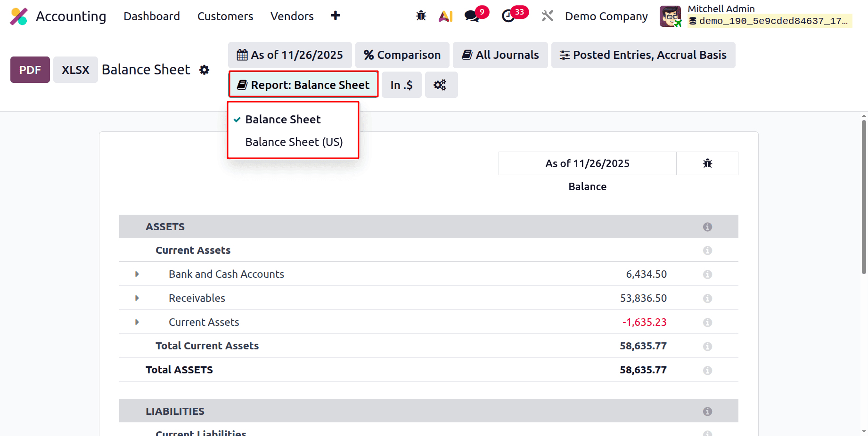
Task: Launch the AI assistant icon
Action: pos(446,16)
